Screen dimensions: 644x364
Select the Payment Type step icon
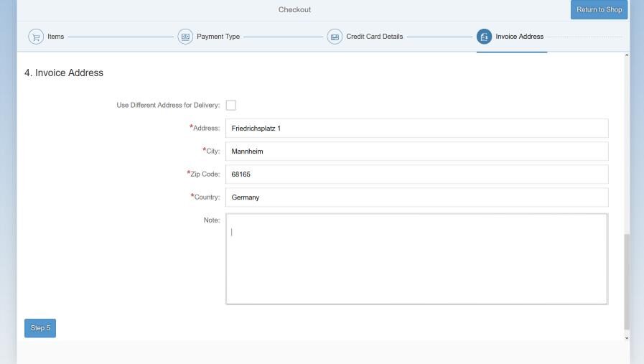coord(185,37)
